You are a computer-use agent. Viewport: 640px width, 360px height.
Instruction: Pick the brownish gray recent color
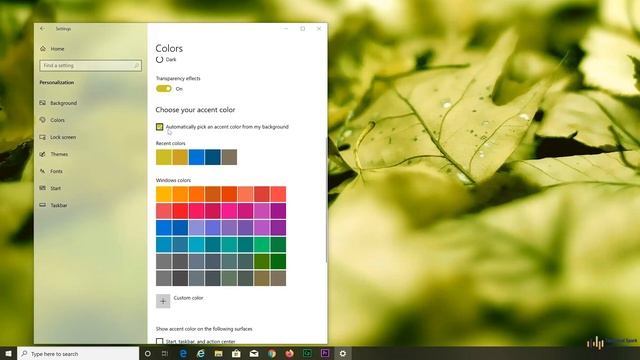[x=229, y=157]
